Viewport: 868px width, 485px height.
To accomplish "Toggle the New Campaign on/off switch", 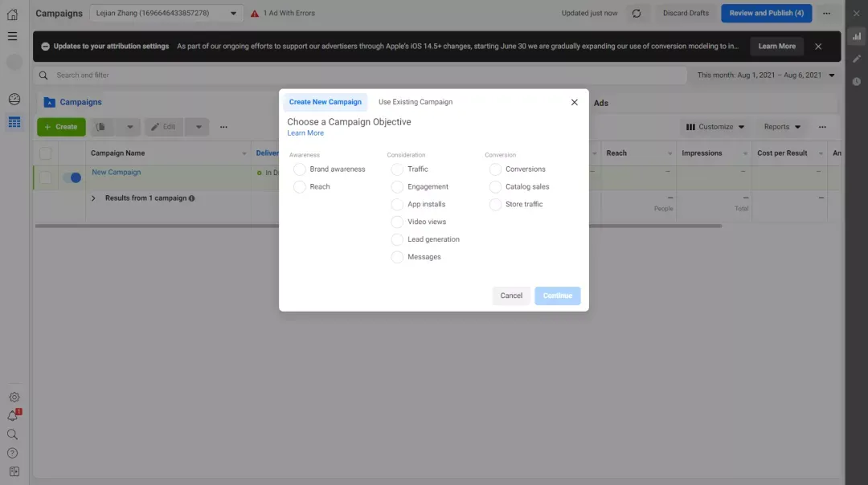I will point(72,177).
